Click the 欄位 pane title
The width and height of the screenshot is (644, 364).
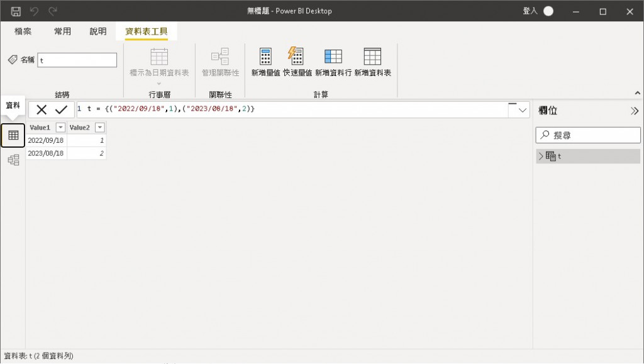(x=548, y=111)
